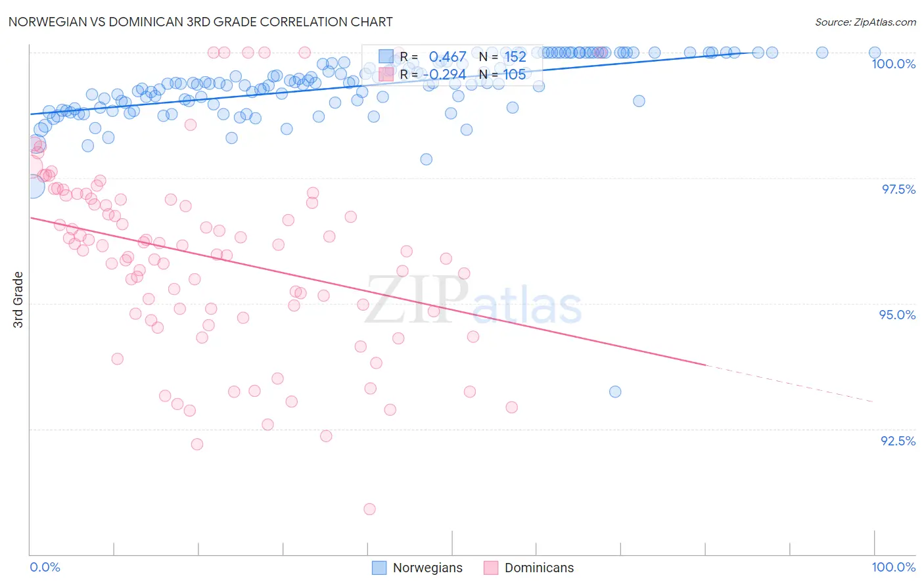This screenshot has width=924, height=586.
Task: Click the Norwegians legend color swatch
Action: point(379,568)
